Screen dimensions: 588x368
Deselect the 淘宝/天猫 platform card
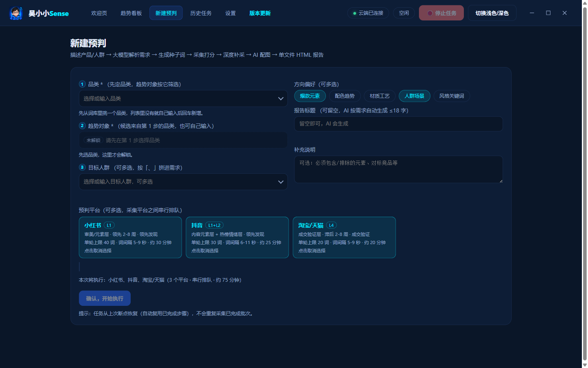pos(344,238)
